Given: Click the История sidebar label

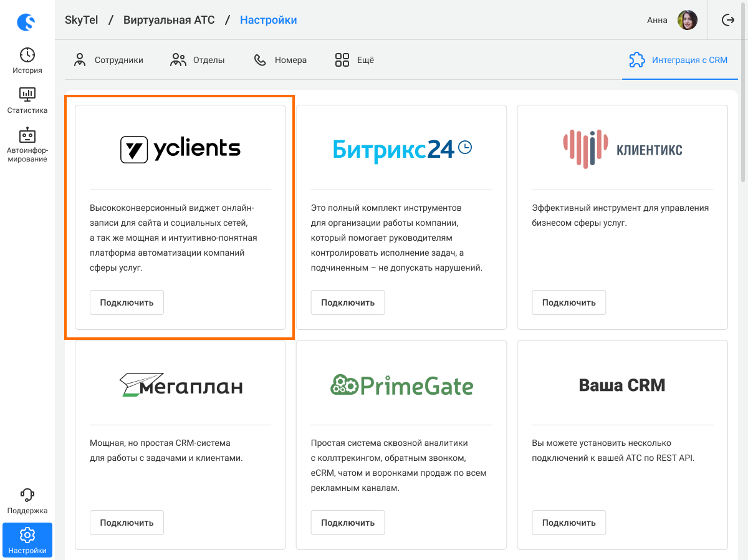Looking at the screenshot, I should pos(27,70).
